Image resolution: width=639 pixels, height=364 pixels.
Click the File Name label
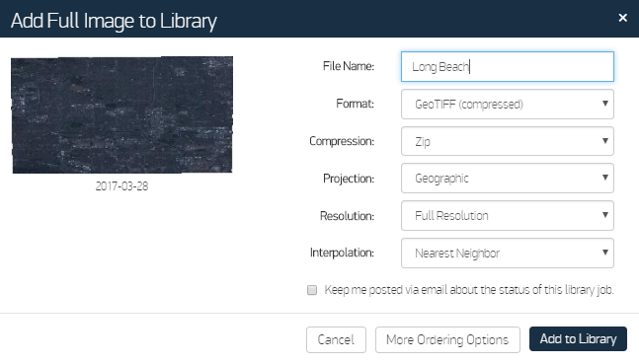pyautogui.click(x=349, y=66)
